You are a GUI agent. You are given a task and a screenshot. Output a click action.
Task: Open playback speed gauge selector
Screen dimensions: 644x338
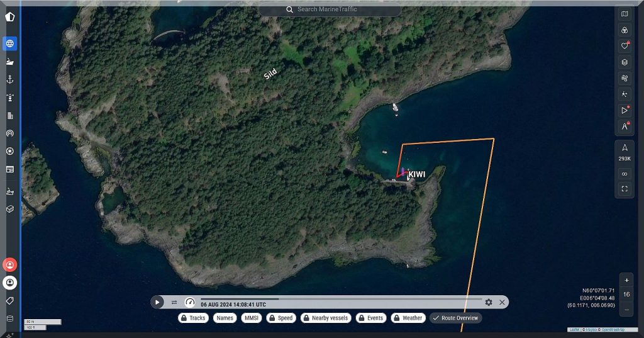tap(190, 302)
